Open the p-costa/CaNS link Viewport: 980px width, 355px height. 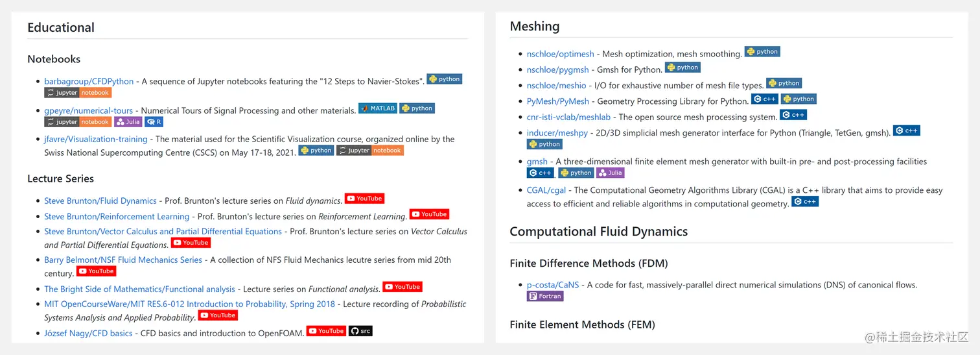pos(553,286)
